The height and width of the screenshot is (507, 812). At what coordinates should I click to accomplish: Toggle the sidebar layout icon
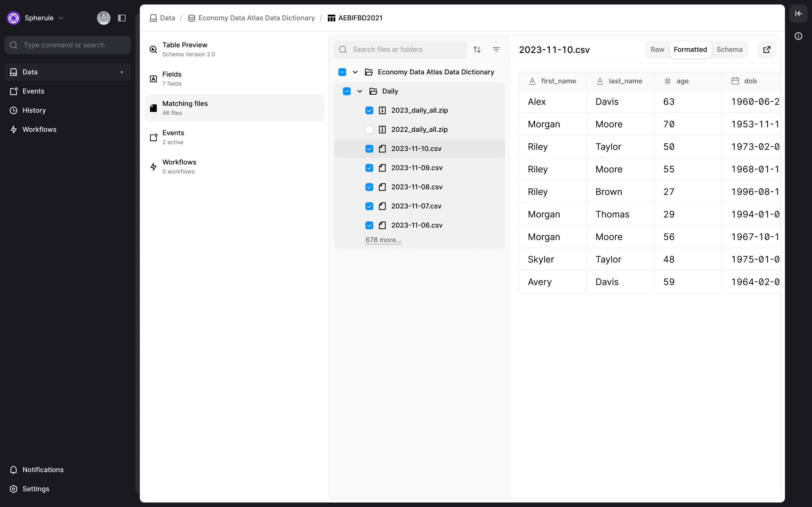click(x=122, y=18)
